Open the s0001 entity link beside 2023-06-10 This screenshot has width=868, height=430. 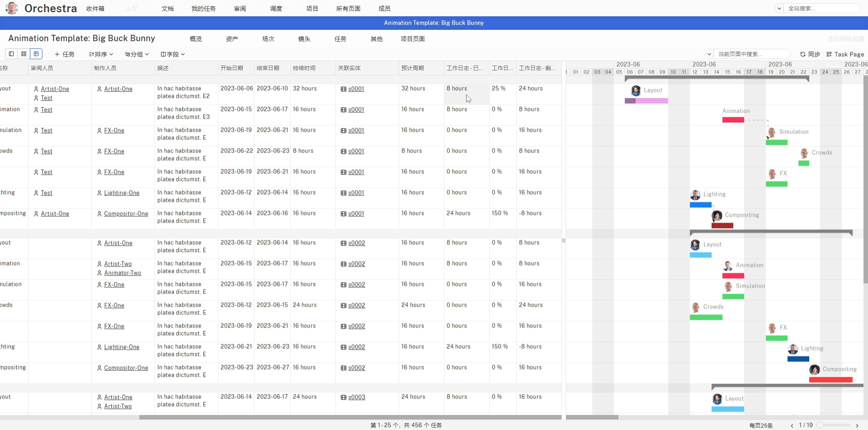click(x=356, y=89)
